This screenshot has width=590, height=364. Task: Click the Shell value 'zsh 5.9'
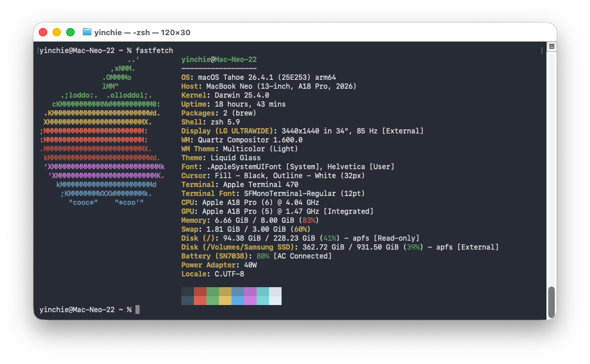tap(225, 122)
